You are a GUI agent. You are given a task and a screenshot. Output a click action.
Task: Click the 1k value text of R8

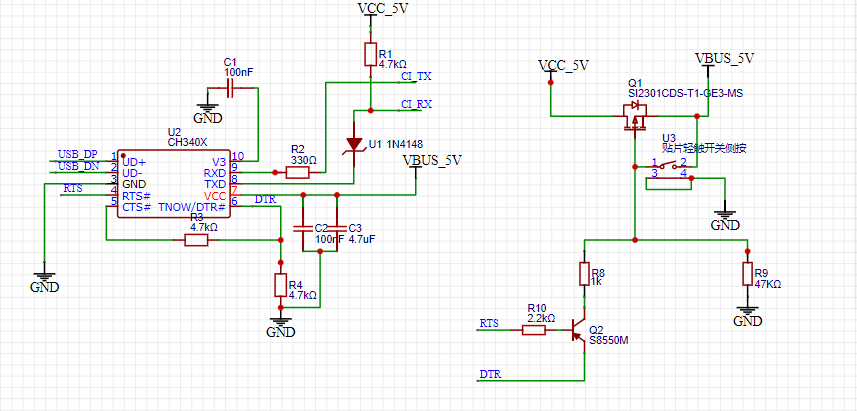597,280
